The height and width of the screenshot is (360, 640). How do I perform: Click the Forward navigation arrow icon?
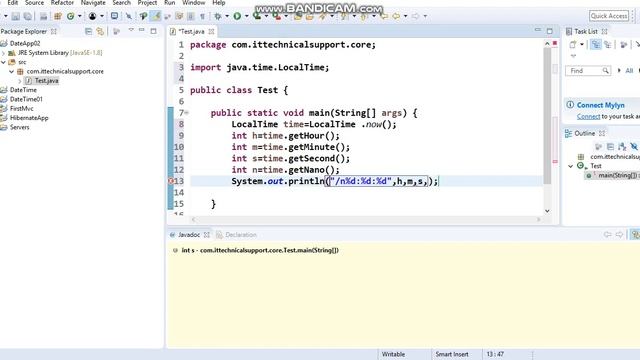pos(416,16)
